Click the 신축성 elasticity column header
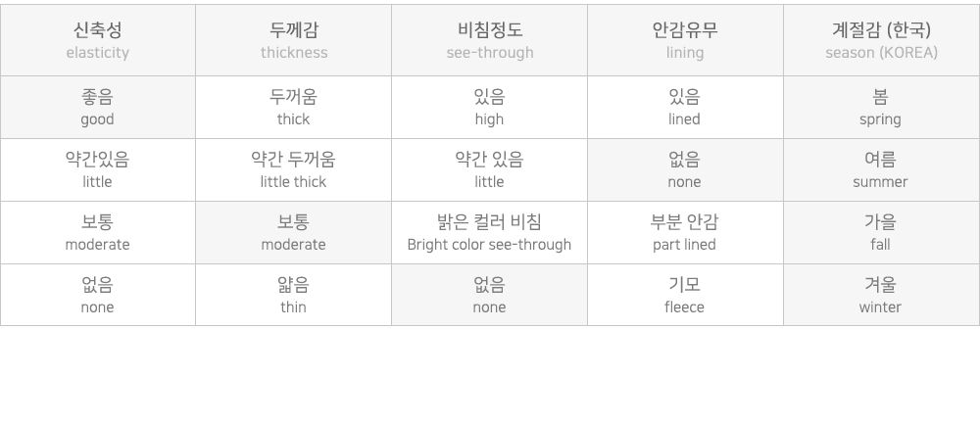The height and width of the screenshot is (424, 980). [98, 40]
